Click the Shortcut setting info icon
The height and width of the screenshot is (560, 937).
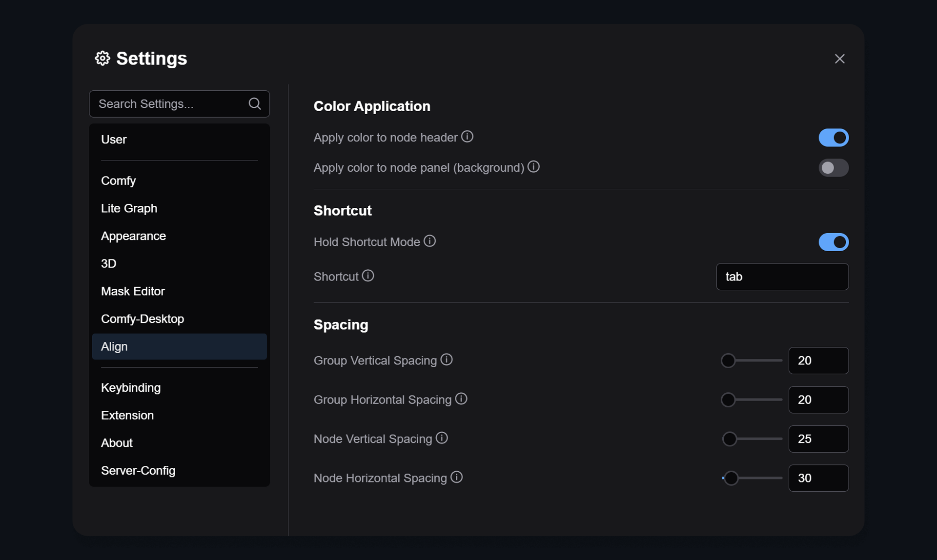pos(367,276)
